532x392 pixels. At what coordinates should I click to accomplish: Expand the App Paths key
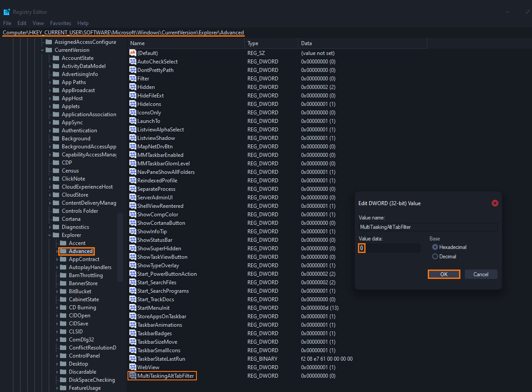point(50,82)
